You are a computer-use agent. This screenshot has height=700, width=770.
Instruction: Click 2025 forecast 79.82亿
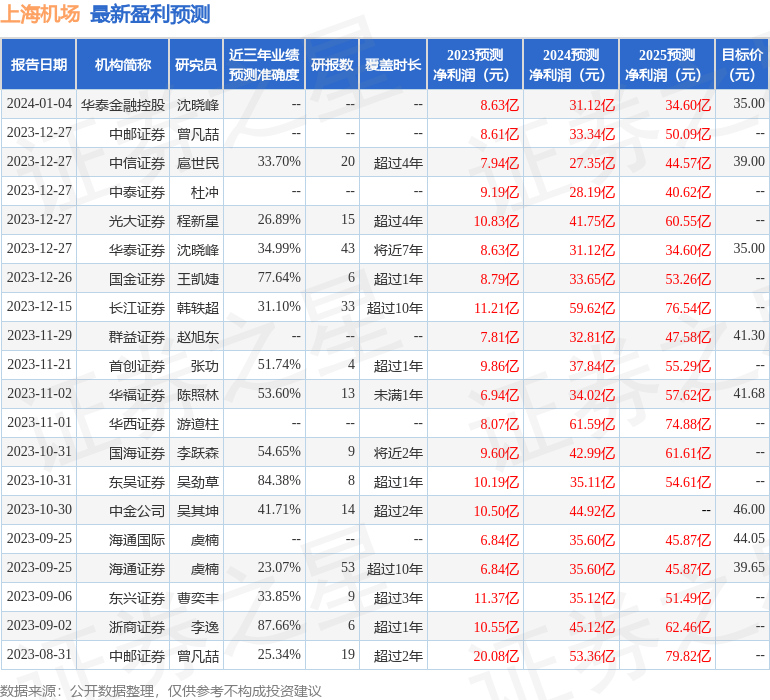click(688, 655)
